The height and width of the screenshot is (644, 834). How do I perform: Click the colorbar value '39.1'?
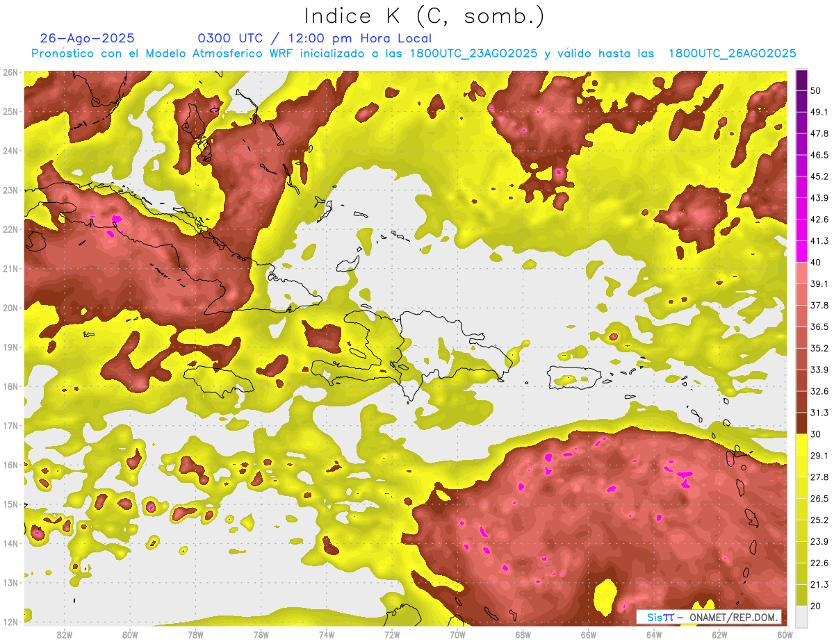click(x=819, y=283)
